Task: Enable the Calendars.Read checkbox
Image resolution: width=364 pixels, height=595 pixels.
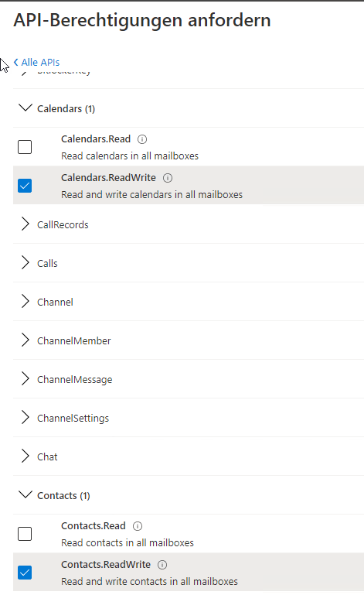Action: point(25,147)
